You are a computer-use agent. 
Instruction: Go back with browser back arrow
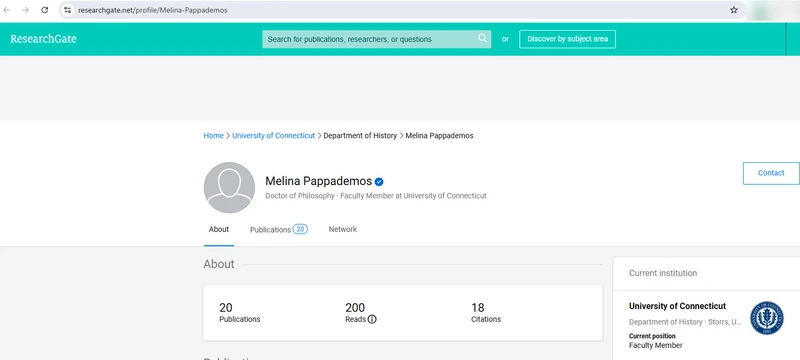(x=7, y=10)
